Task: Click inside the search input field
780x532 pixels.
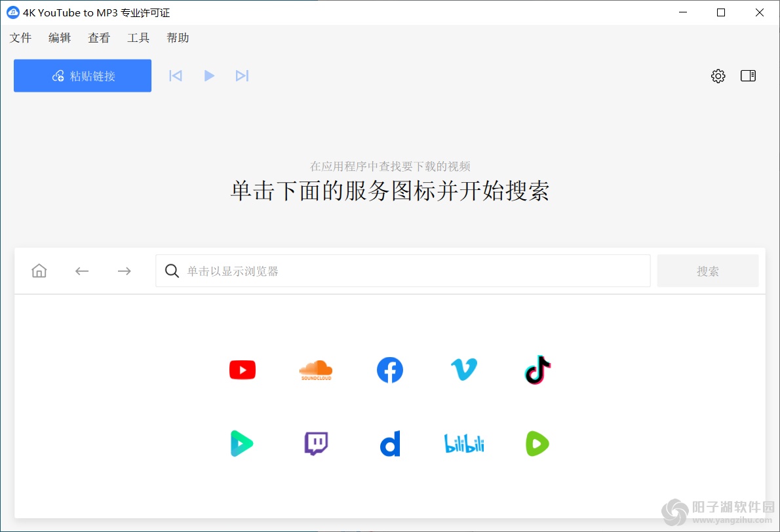Action: [x=402, y=271]
